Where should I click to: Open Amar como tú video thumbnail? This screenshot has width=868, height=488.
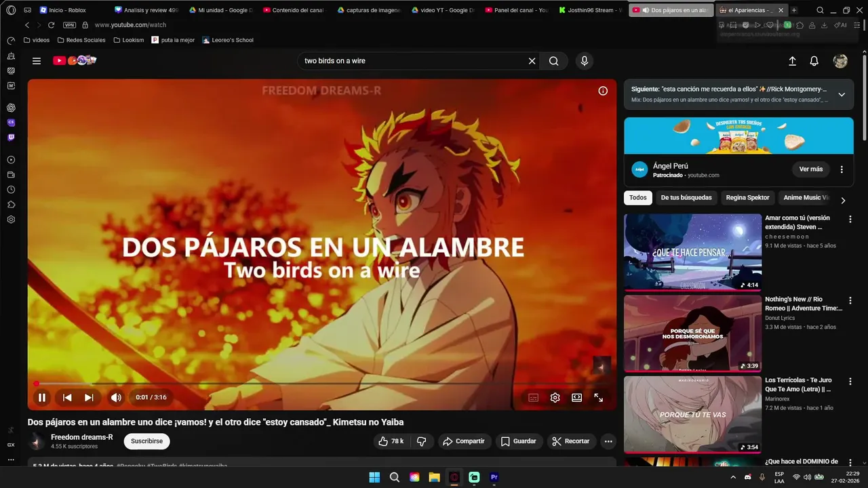(692, 252)
